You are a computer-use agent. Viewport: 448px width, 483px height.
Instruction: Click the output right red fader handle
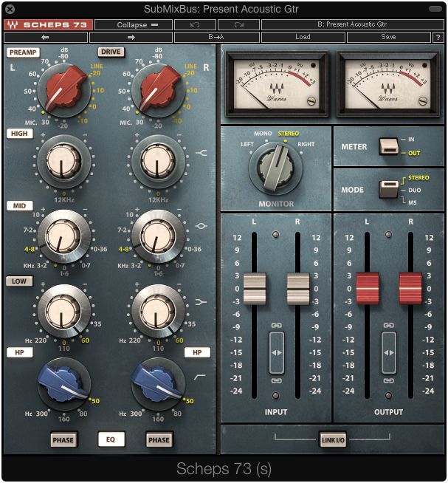coord(411,288)
